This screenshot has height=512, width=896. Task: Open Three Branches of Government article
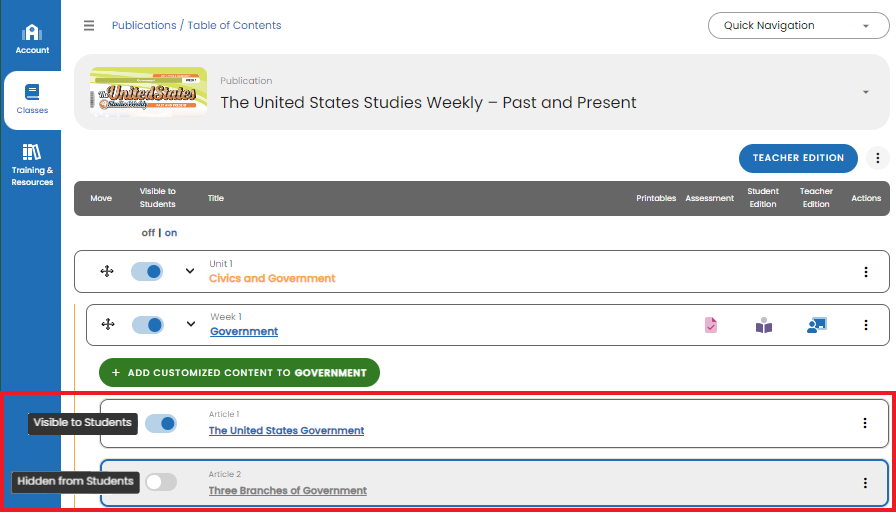pos(287,490)
